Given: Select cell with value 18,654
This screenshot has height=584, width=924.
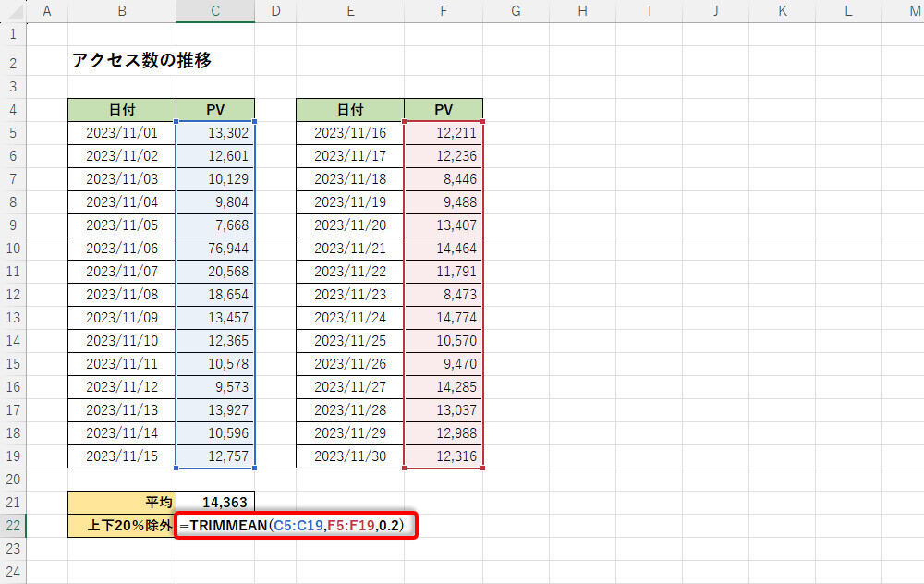Looking at the screenshot, I should coord(215,294).
